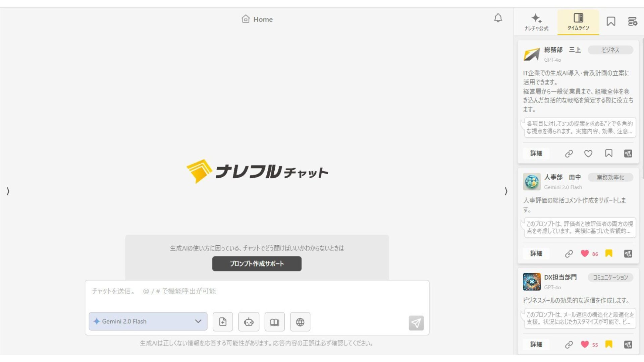644x362 pixels.
Task: Click prompt preview about 評価者と被評価者
Action: 580,227
